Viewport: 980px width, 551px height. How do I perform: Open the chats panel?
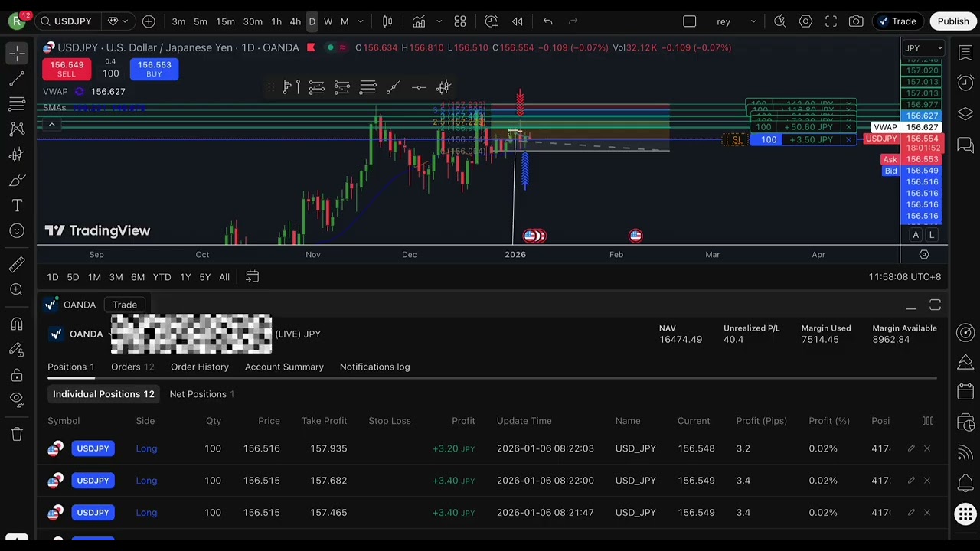965,145
